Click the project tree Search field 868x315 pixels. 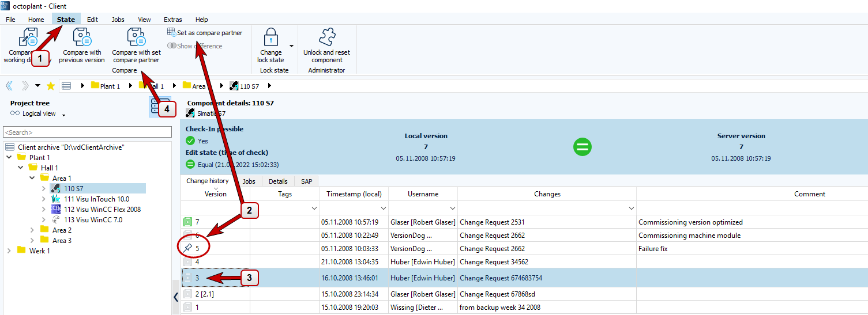pos(88,132)
